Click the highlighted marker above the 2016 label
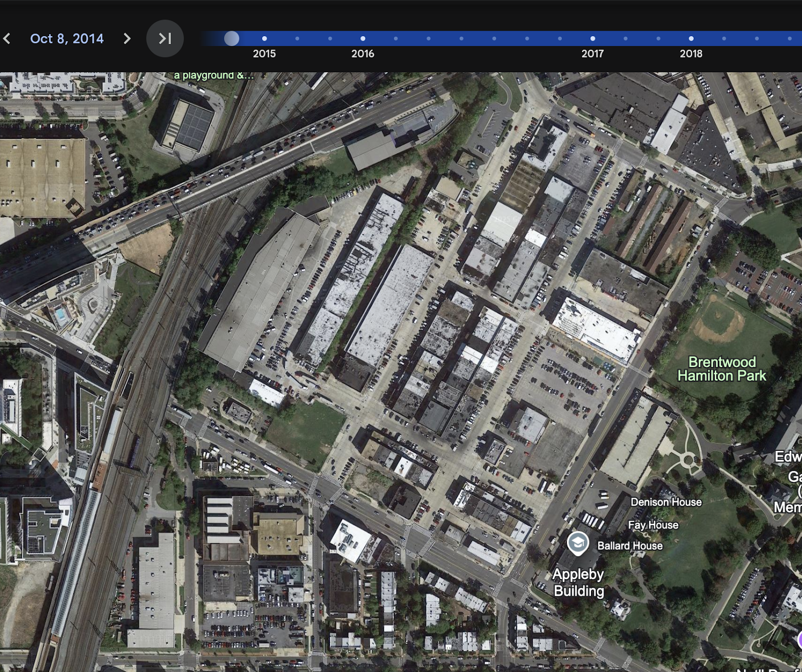Image resolution: width=802 pixels, height=672 pixels. [362, 38]
